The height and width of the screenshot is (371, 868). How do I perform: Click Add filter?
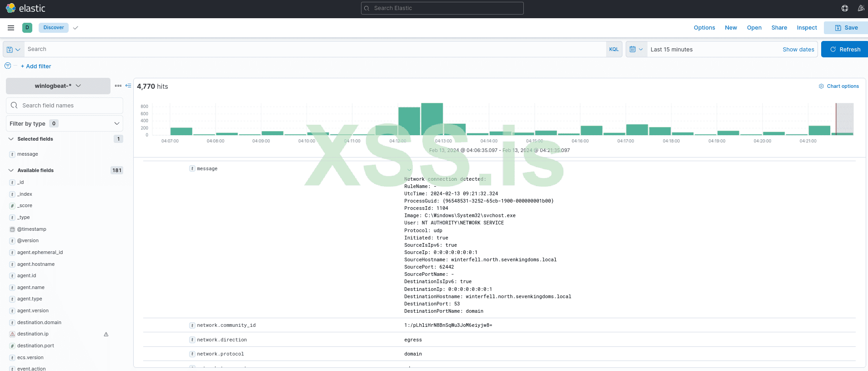coord(36,66)
